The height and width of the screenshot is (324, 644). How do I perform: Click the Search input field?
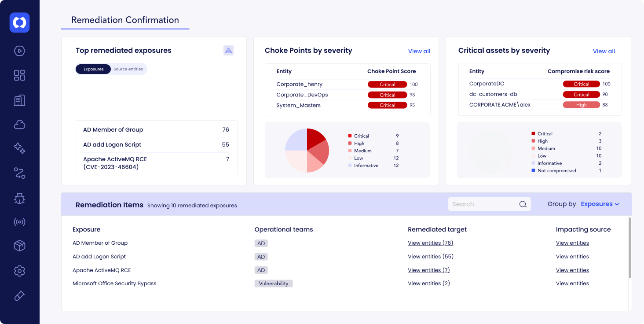(484, 204)
